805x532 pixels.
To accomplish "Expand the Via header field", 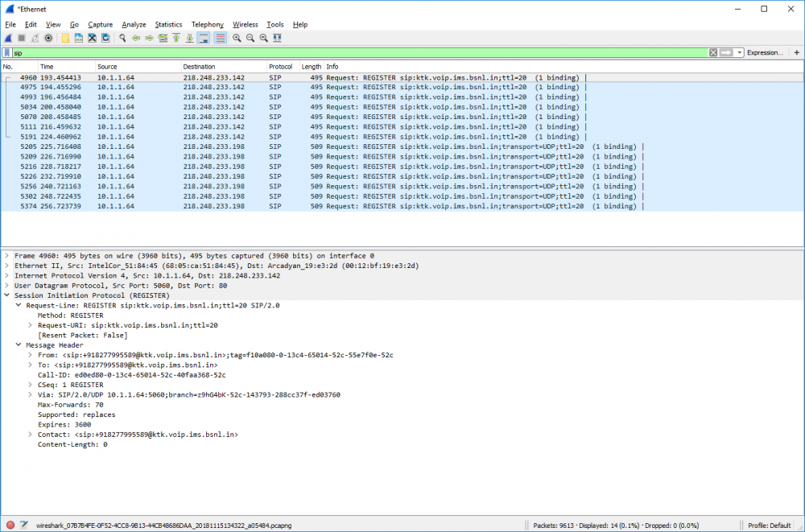I will (30, 395).
